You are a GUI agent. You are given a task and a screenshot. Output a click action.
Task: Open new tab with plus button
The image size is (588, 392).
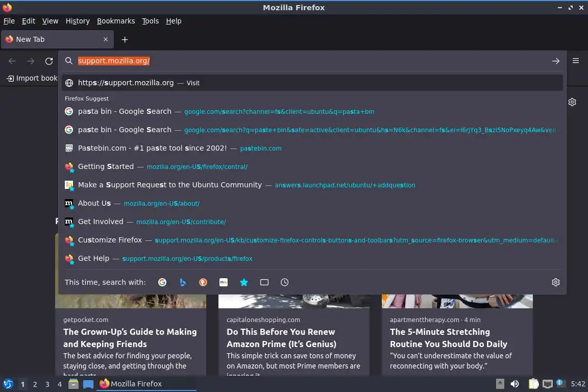coord(125,39)
